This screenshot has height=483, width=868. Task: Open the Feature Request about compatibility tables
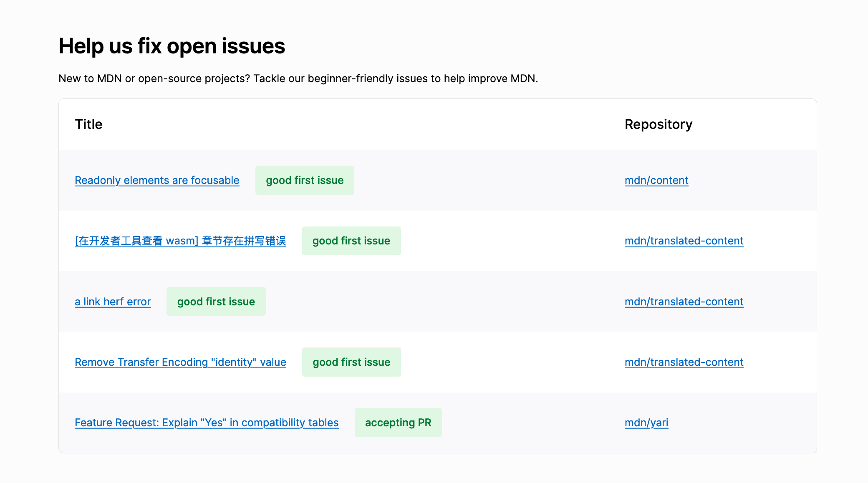click(206, 423)
